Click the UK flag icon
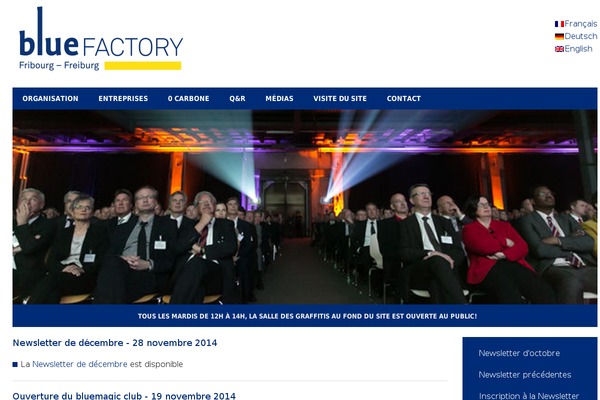Screen dimensions: 600x400 coord(559,49)
